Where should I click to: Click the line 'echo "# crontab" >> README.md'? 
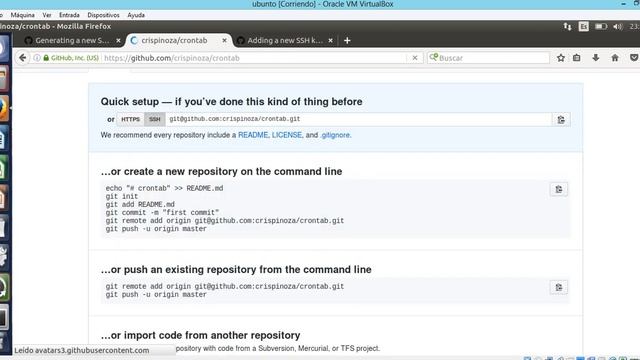click(x=164, y=188)
